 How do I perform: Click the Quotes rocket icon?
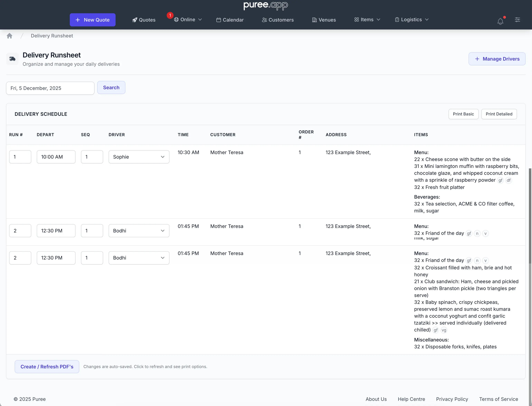pyautogui.click(x=135, y=20)
